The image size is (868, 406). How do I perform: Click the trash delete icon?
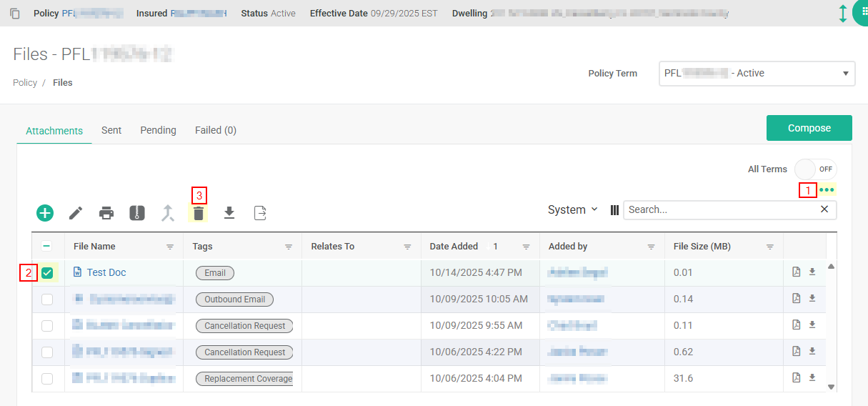(199, 213)
